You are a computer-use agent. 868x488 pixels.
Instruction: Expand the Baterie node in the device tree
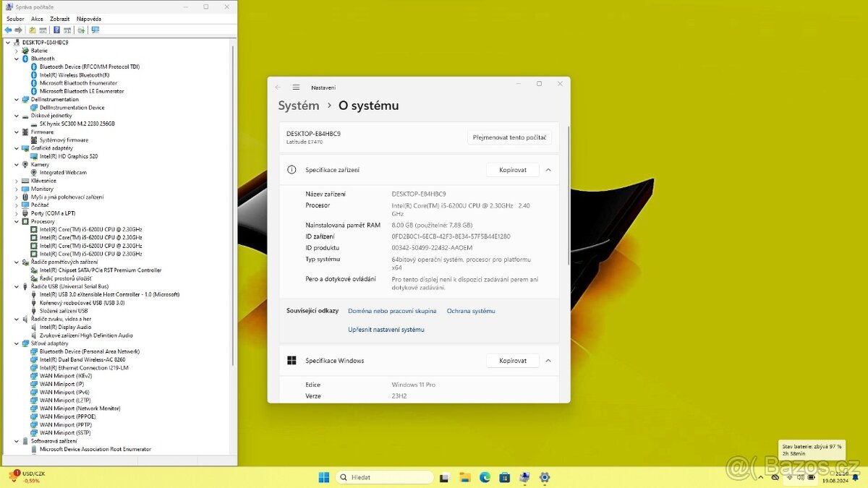tap(16, 50)
